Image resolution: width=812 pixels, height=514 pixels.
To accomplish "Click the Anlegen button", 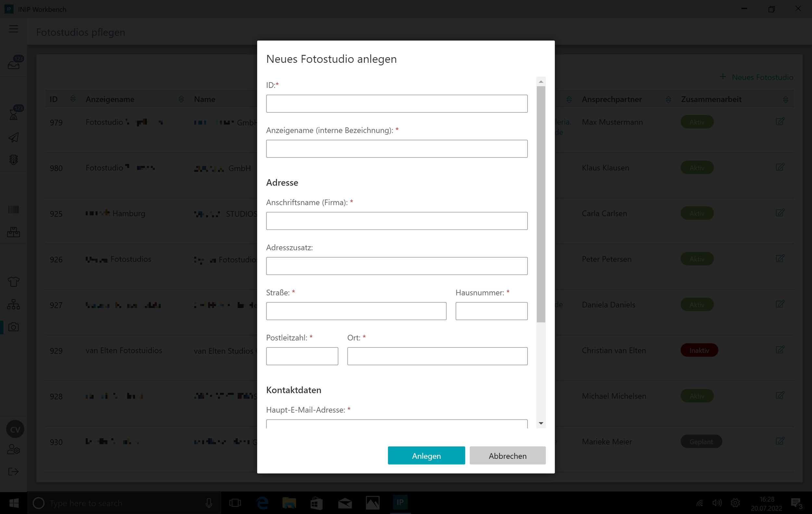I will (x=426, y=456).
